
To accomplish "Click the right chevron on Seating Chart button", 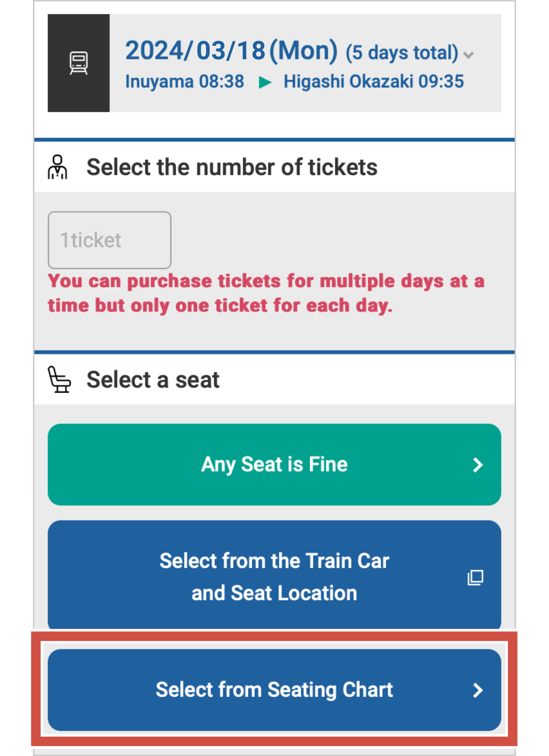I will click(x=478, y=690).
